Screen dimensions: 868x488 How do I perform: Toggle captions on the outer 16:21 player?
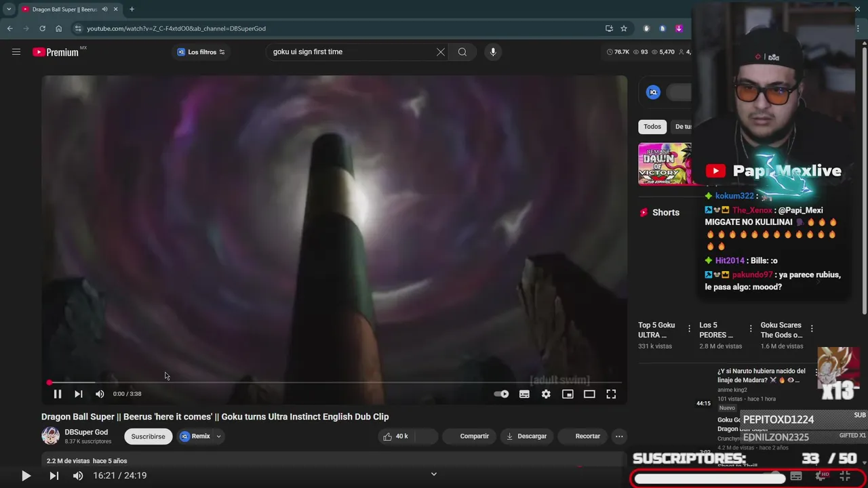[x=796, y=476]
